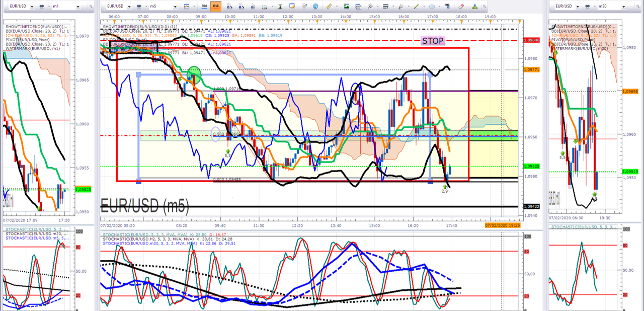
Task: Select the cursor zoom tool icon
Action: (253, 7)
